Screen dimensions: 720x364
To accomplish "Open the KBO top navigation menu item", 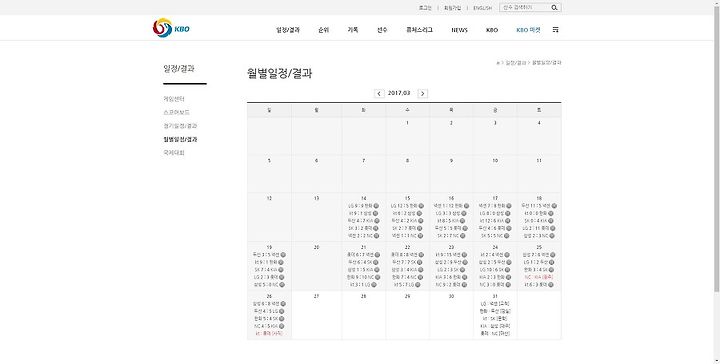I will click(492, 30).
